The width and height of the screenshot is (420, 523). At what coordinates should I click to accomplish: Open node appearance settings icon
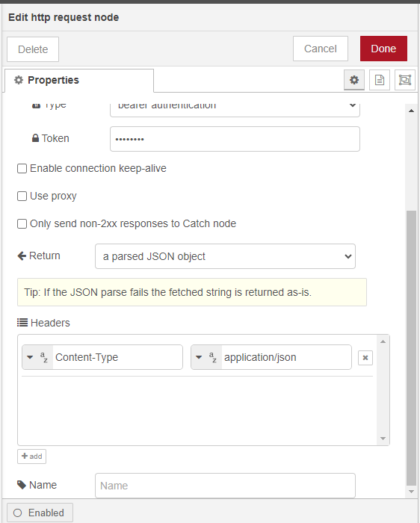pyautogui.click(x=404, y=80)
